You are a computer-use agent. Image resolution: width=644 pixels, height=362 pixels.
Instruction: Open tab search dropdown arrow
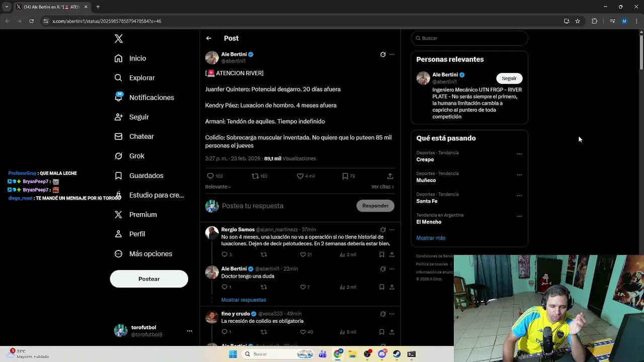click(7, 7)
